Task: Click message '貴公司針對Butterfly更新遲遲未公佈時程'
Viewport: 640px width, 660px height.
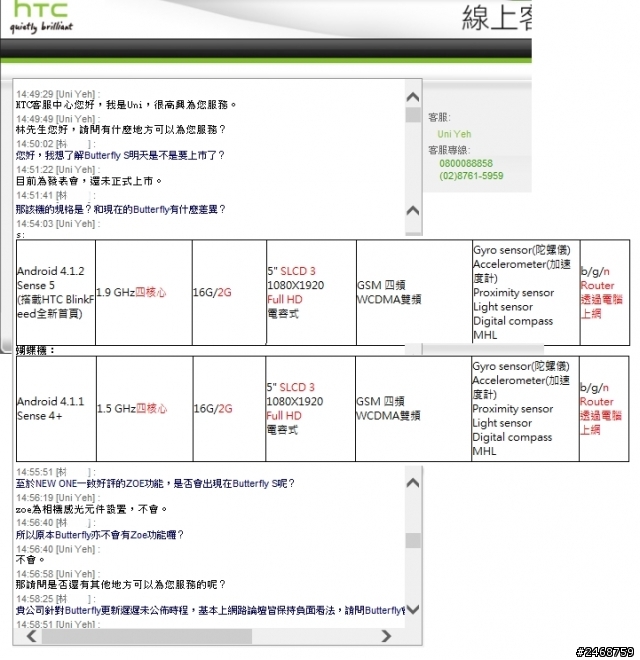Action: point(211,610)
